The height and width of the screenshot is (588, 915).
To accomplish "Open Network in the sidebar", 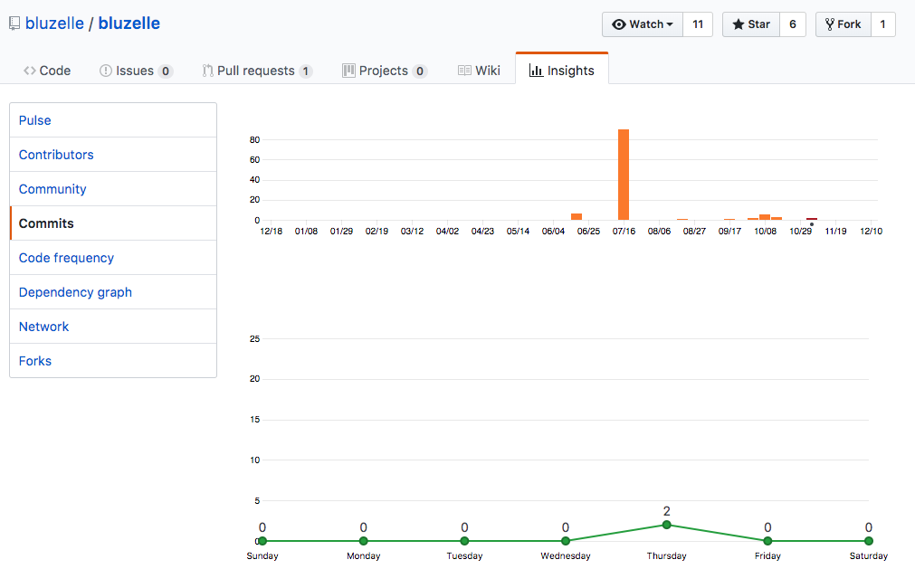I will coord(113,327).
